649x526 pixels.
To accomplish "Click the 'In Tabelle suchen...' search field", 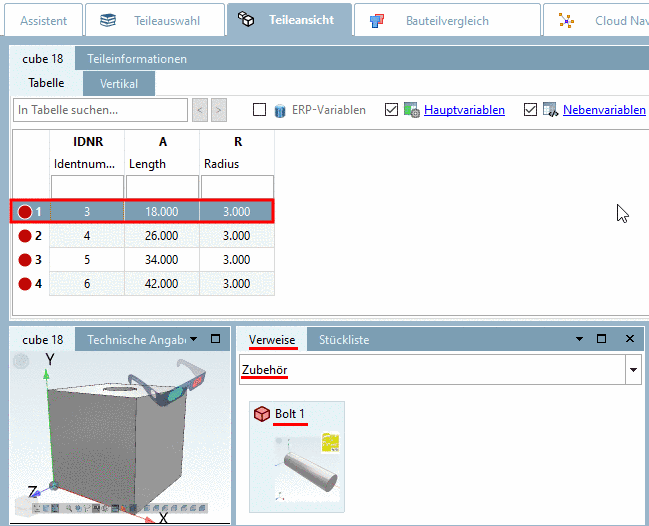I will point(101,110).
